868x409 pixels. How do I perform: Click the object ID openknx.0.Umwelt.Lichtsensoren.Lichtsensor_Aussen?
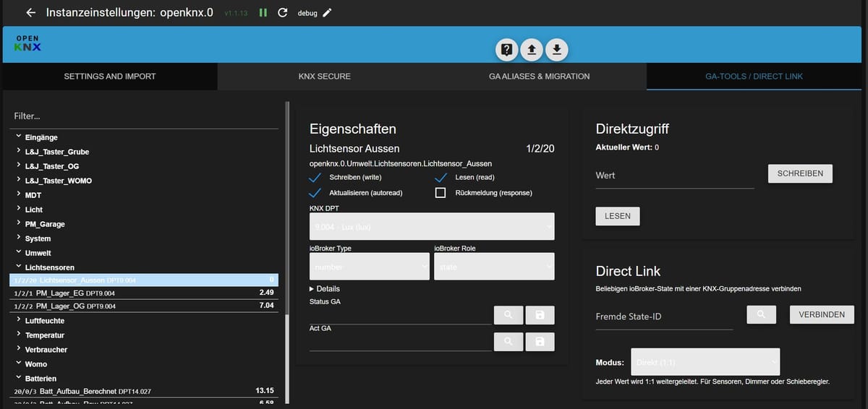(401, 164)
